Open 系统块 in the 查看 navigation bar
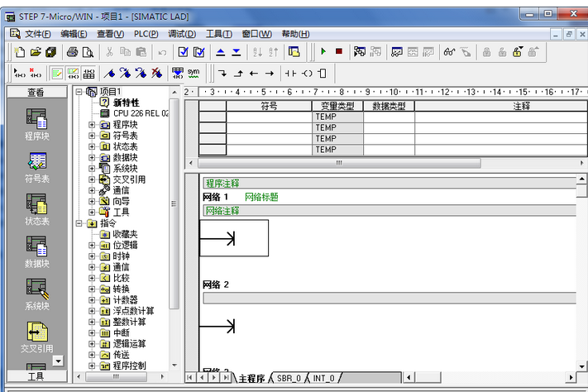This screenshot has width=588, height=392. [36, 294]
